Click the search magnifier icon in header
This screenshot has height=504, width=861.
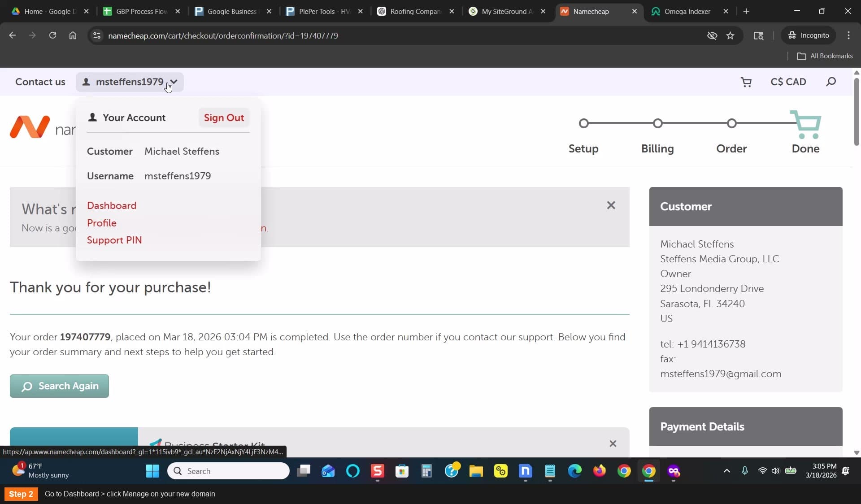pos(831,82)
